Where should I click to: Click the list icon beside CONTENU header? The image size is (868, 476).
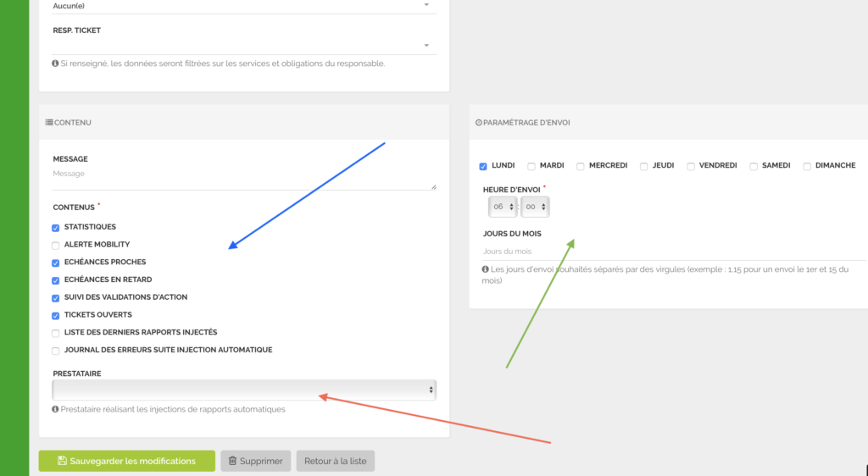coord(48,123)
